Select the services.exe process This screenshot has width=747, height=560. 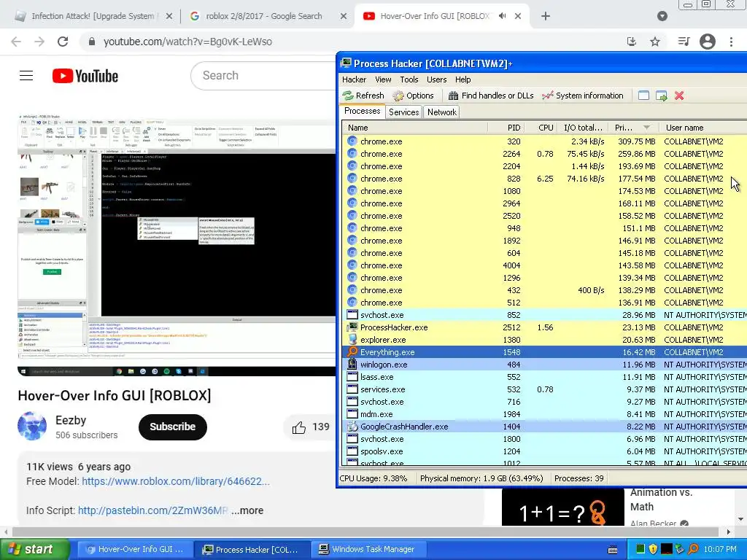pyautogui.click(x=544, y=389)
